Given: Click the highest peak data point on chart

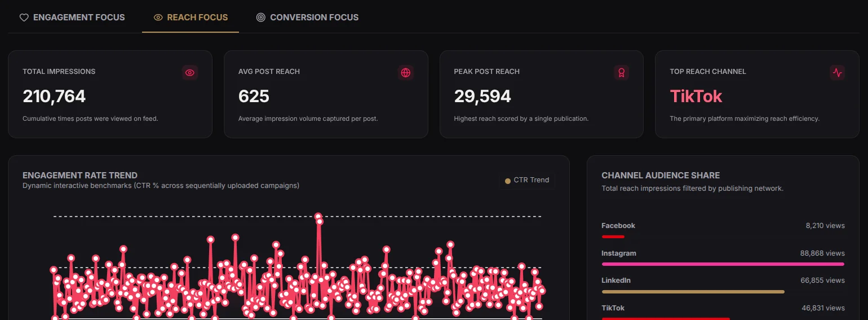Looking at the screenshot, I should click(x=318, y=216).
